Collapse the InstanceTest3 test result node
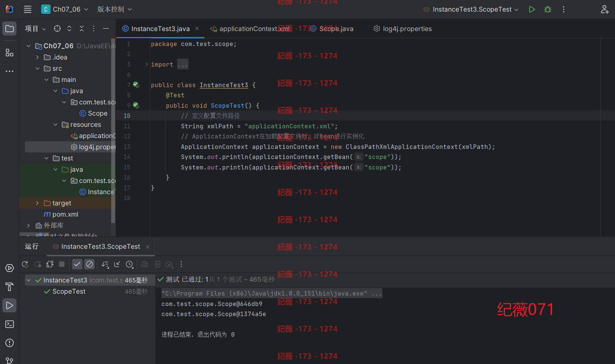Viewport: 615px width, 364px height. click(29, 280)
